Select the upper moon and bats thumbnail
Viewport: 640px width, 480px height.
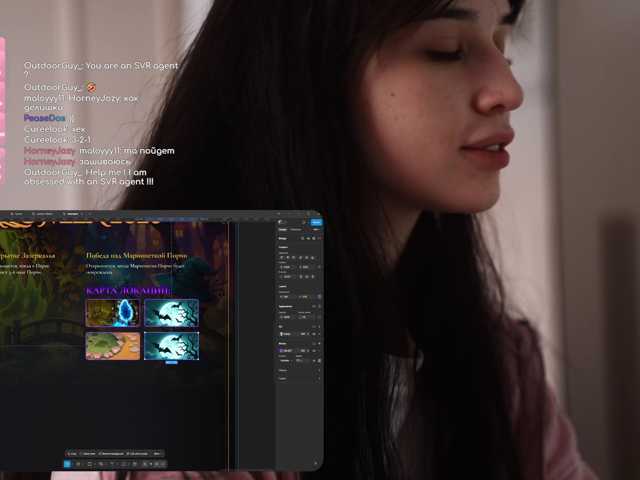(171, 313)
